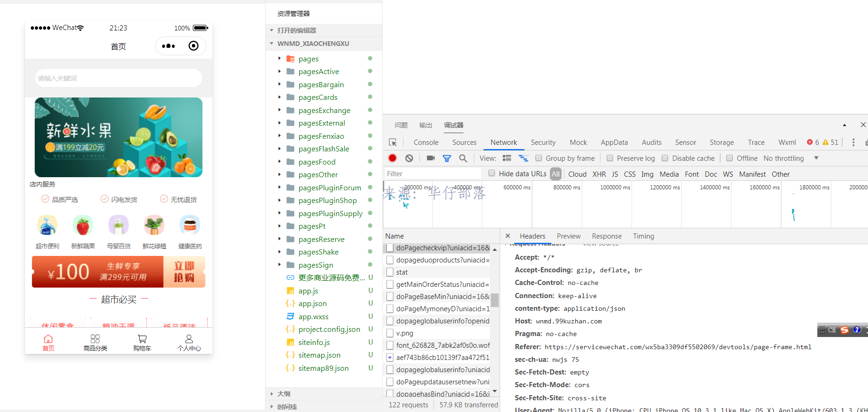The width and height of the screenshot is (868, 412).
Task: Expand the pages folder
Action: pos(279,59)
